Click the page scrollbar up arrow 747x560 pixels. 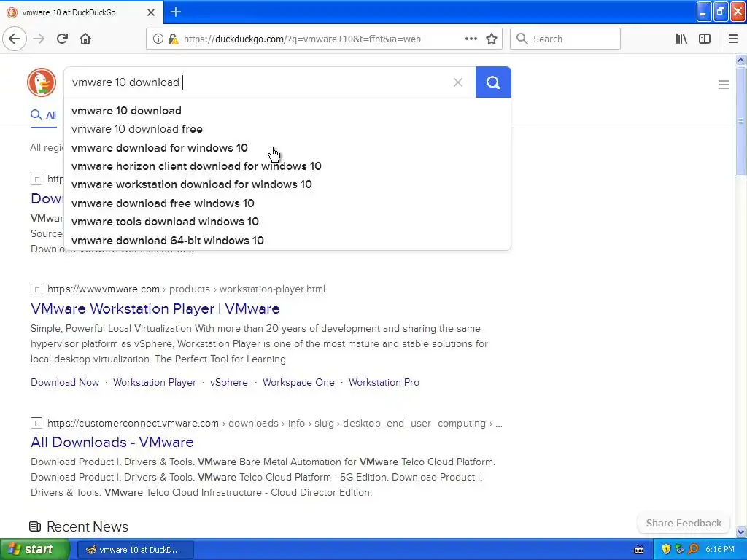click(740, 60)
